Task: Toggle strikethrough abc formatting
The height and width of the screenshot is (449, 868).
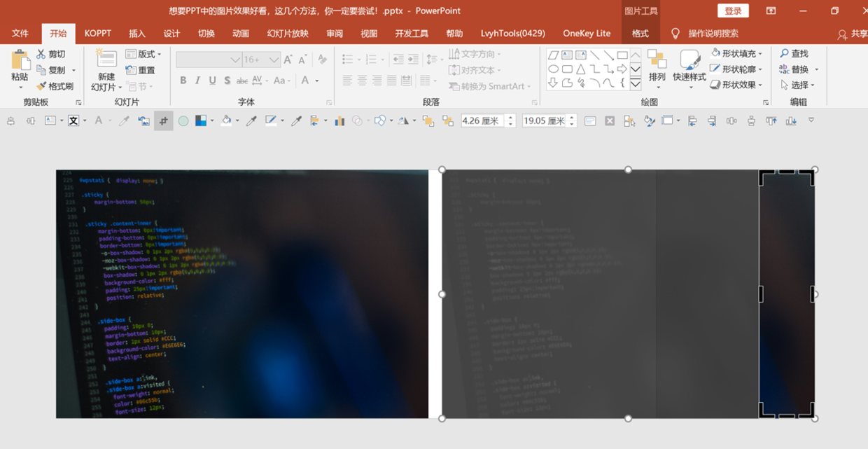Action: [x=242, y=81]
